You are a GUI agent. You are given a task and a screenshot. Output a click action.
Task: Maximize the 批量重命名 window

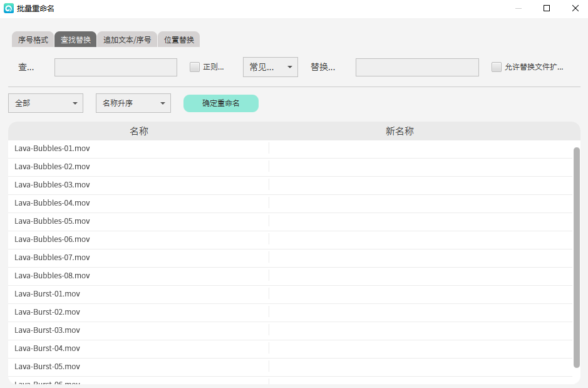(x=547, y=8)
